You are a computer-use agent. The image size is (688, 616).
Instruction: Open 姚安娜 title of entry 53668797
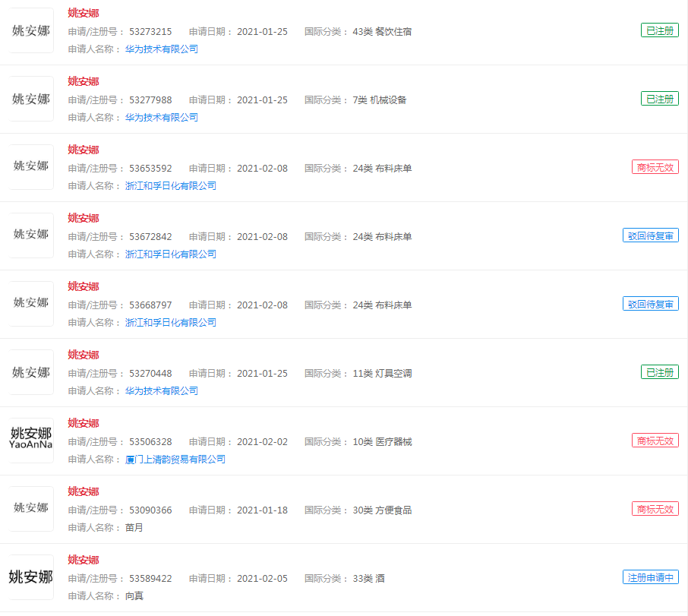84,286
